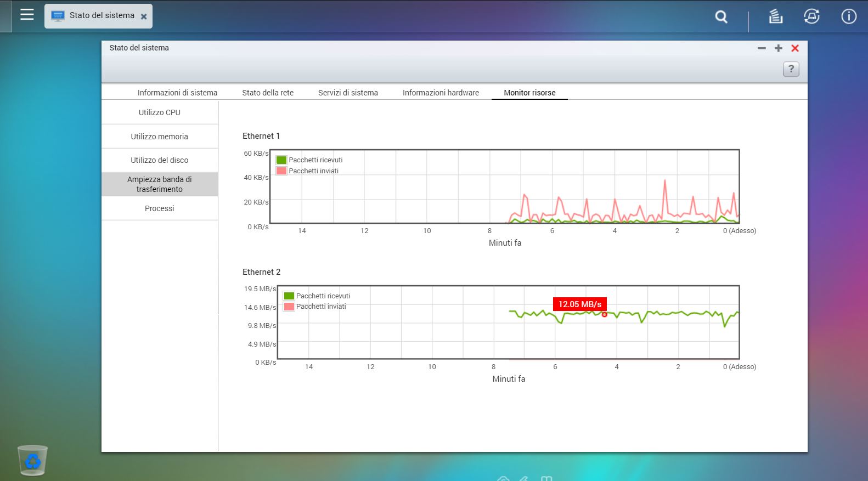Open the Recycle Bin on desktop
The width and height of the screenshot is (868, 481).
coord(33,460)
